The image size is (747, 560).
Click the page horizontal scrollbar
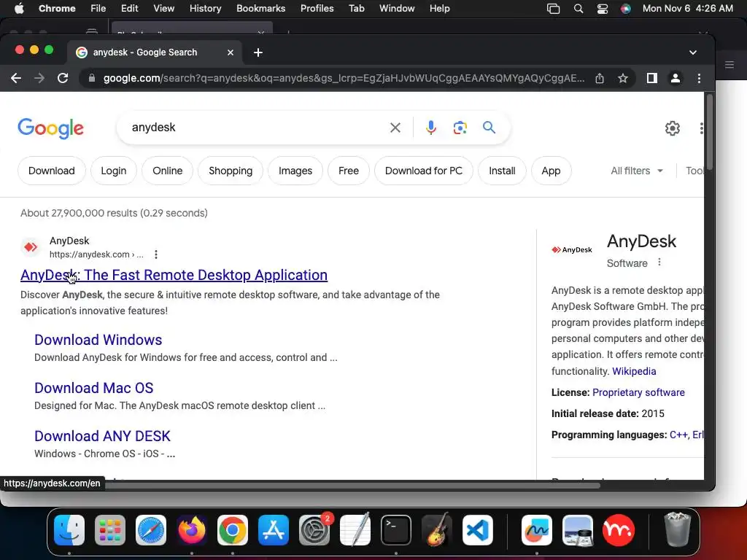[352, 486]
